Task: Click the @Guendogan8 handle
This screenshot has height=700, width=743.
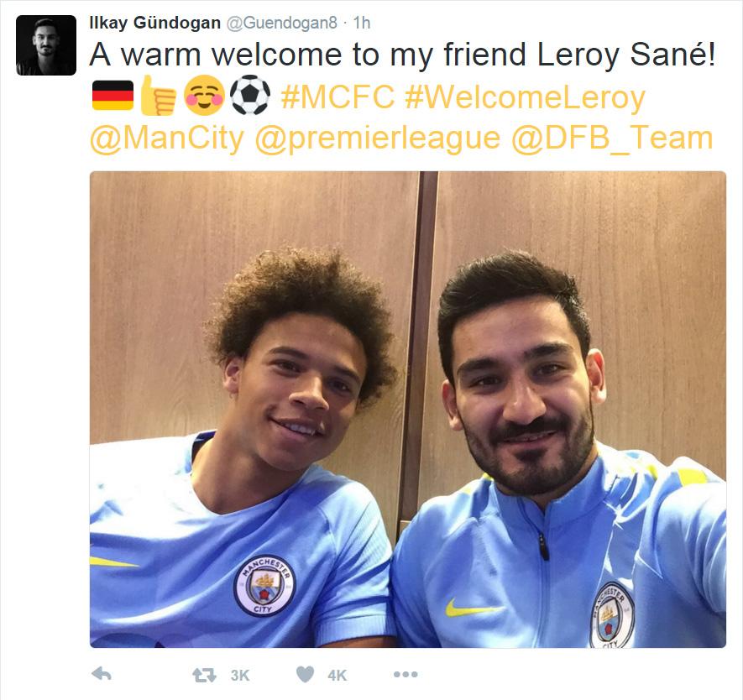Action: coord(282,23)
